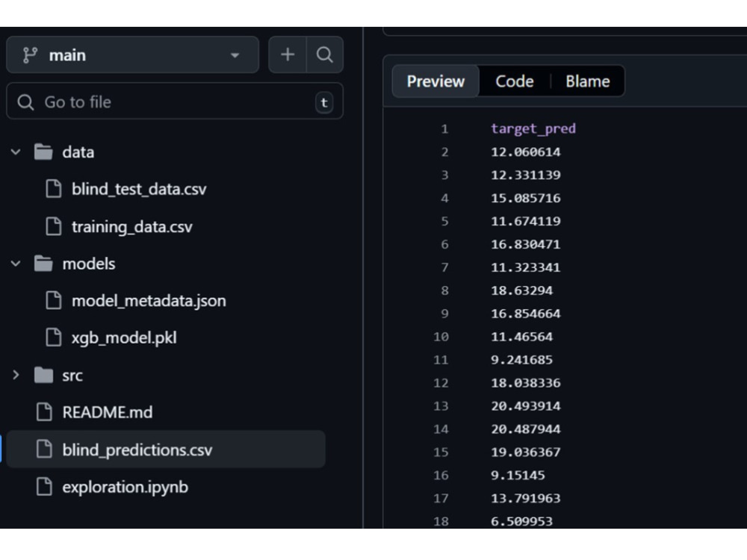This screenshot has height=560, width=747.
Task: Select blind_predictions.csv in file tree
Action: [x=166, y=449]
